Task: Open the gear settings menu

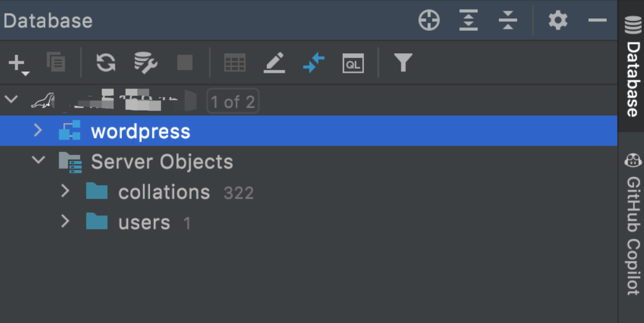Action: point(558,20)
